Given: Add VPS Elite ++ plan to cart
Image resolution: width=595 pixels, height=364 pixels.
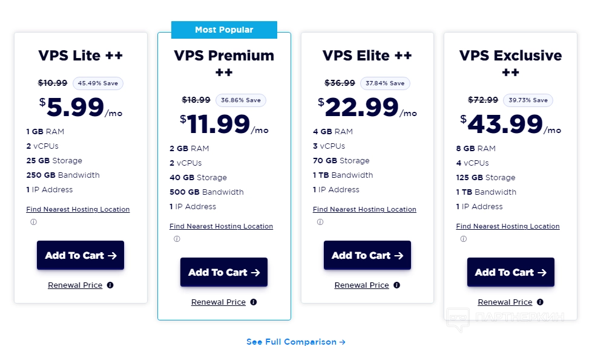Looking at the screenshot, I should tap(367, 255).
